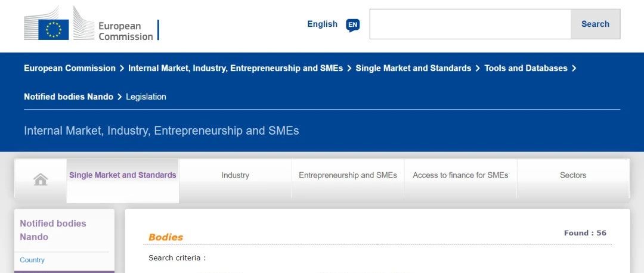Go to the home icon tab

click(41, 179)
